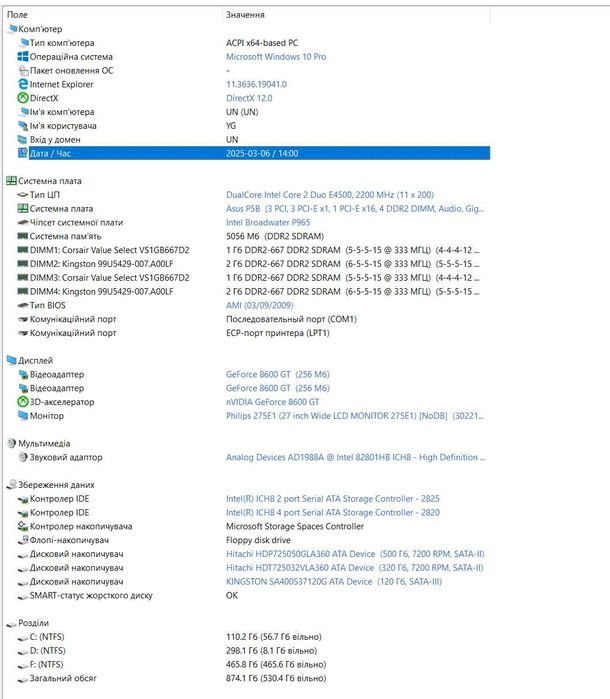Select the DIMM2: Kingston 99U5429-007.A00LF row
Screen dimensions: 610x699
point(253,264)
